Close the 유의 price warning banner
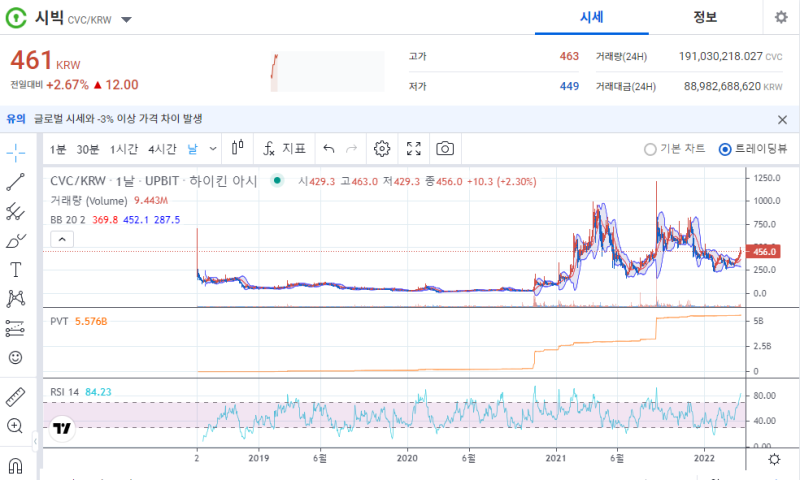Viewport: 800px width, 480px height. click(x=782, y=120)
